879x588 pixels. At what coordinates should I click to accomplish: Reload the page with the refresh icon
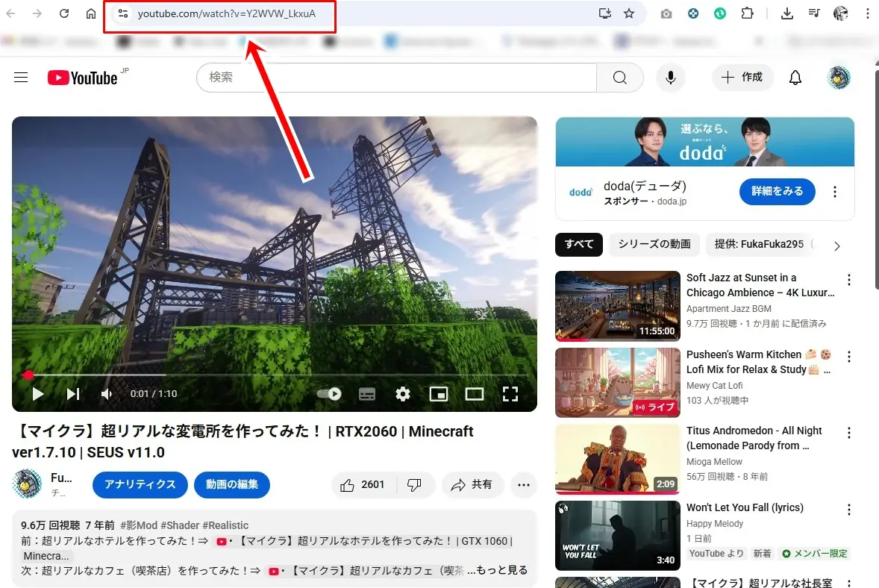(x=64, y=13)
